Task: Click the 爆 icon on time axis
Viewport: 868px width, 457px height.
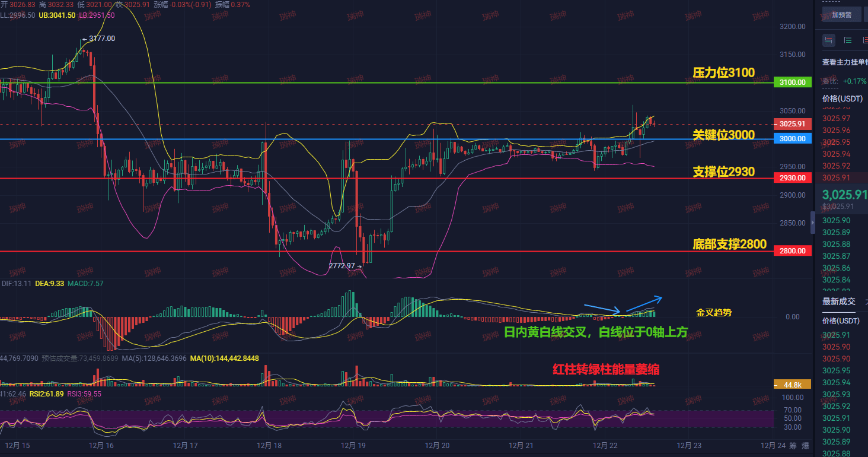Action: [x=805, y=446]
